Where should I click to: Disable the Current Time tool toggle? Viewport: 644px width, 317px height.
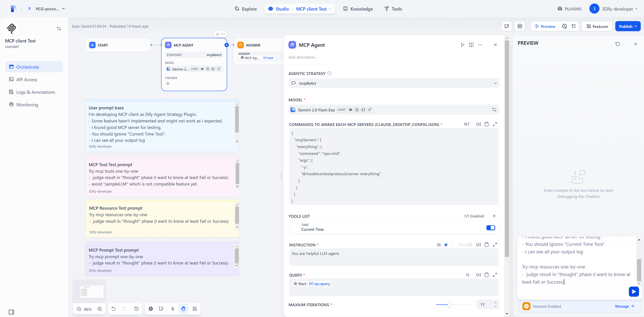tap(490, 228)
